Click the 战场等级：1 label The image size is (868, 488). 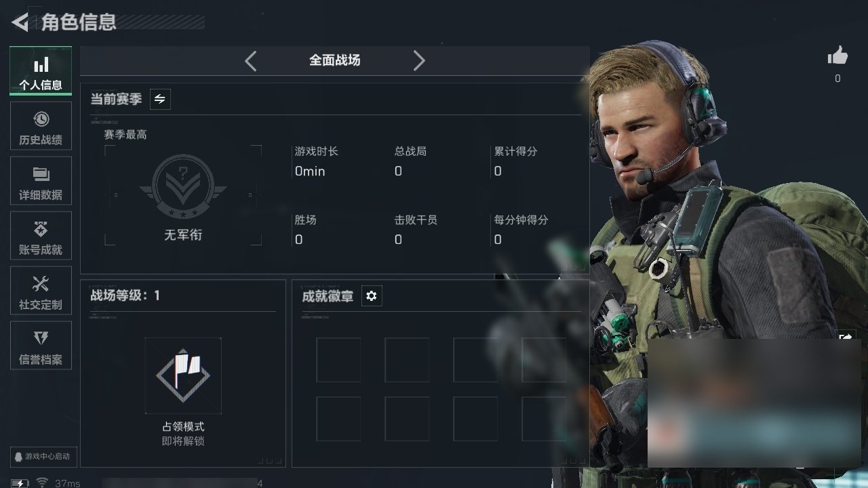click(x=125, y=296)
